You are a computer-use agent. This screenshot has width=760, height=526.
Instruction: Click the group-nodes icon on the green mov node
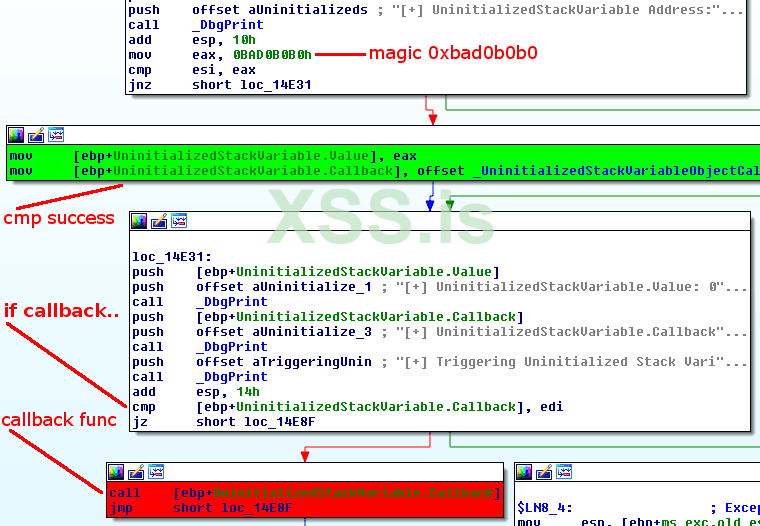click(x=56, y=135)
